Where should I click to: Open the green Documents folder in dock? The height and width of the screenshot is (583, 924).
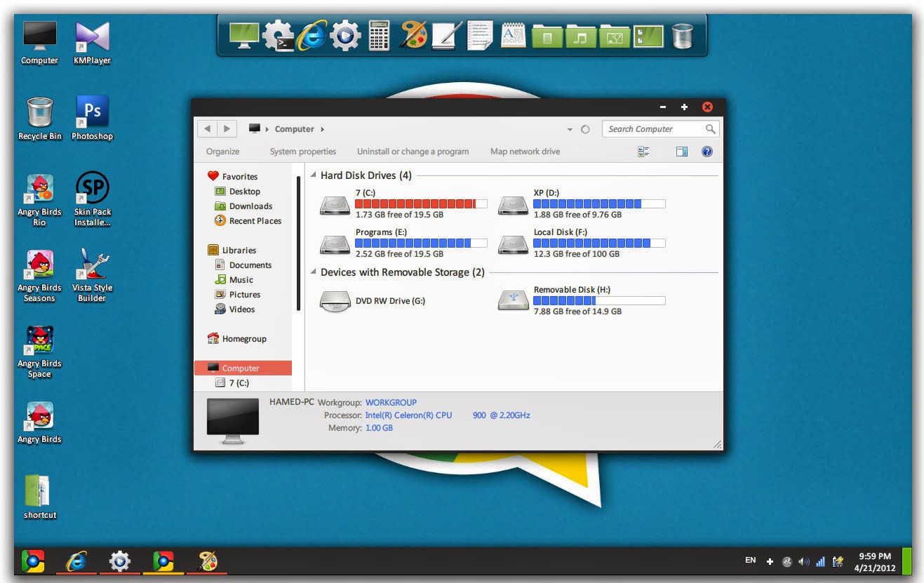(x=547, y=36)
